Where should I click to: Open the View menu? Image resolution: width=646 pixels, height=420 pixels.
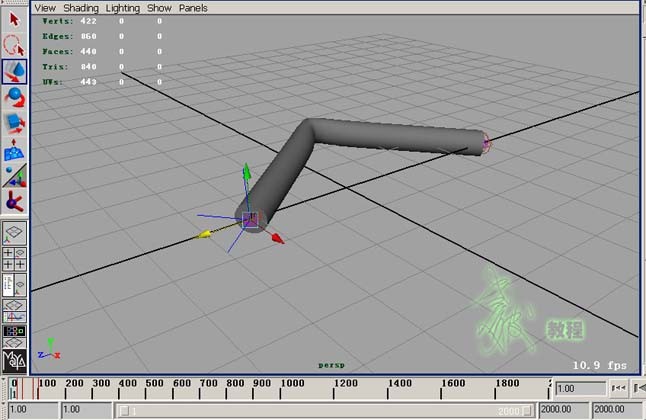[x=45, y=8]
